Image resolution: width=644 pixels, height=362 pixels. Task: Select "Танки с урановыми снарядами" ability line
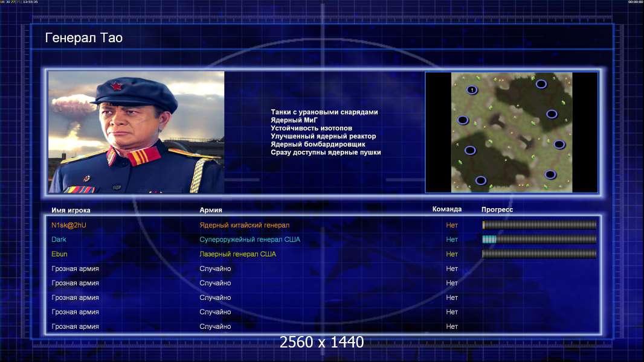click(324, 112)
